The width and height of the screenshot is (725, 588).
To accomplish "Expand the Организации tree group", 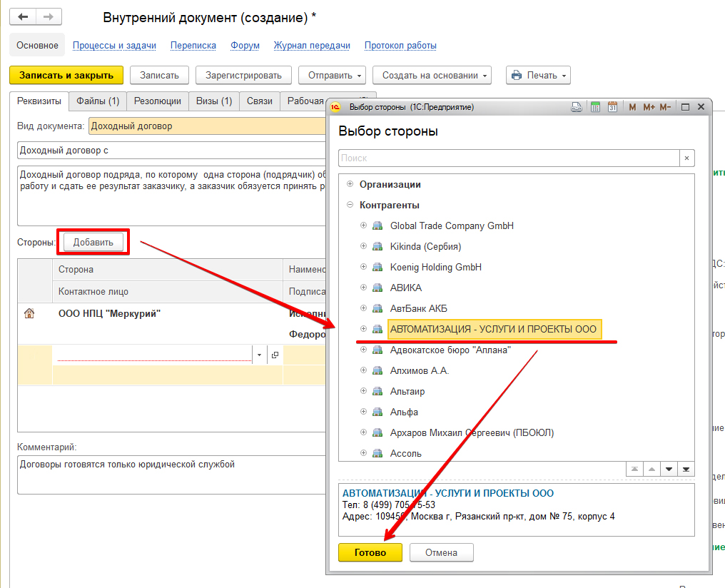I will point(350,184).
